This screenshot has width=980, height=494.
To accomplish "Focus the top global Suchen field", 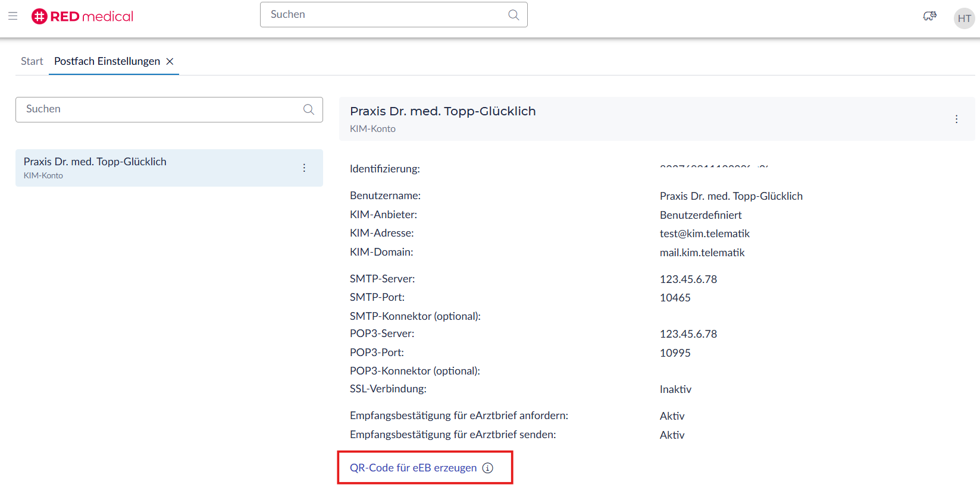I will 384,15.
